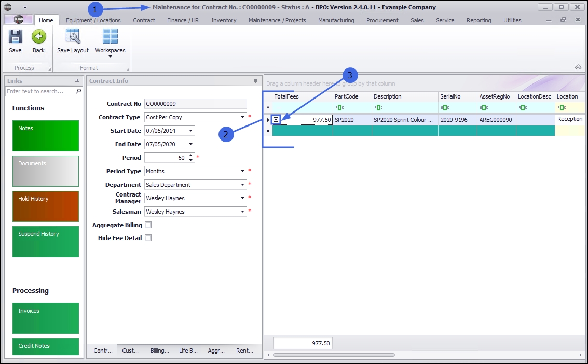Click the filter row icon in grid

tap(268, 107)
